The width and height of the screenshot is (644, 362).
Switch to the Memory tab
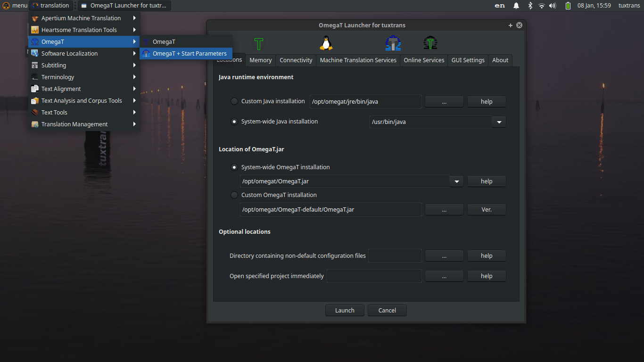pyautogui.click(x=261, y=60)
